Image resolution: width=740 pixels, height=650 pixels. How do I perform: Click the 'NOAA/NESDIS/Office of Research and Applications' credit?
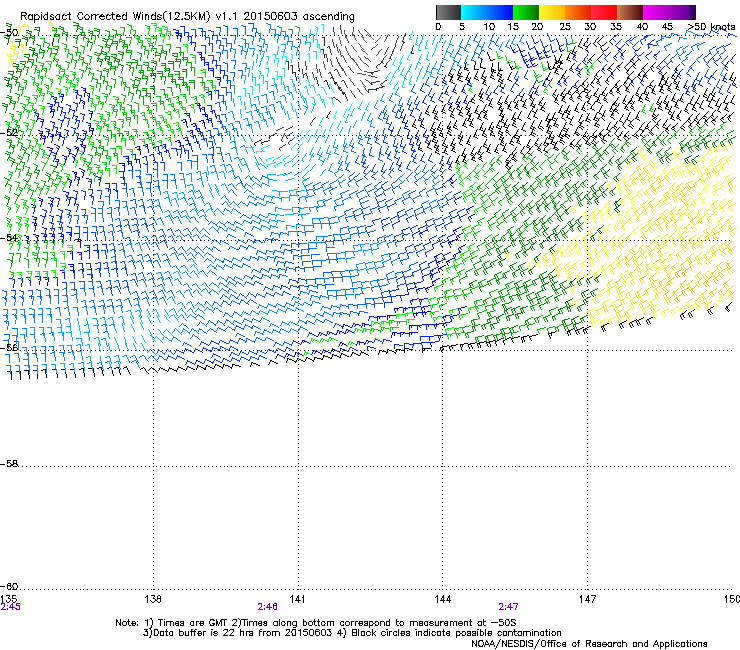(x=589, y=643)
